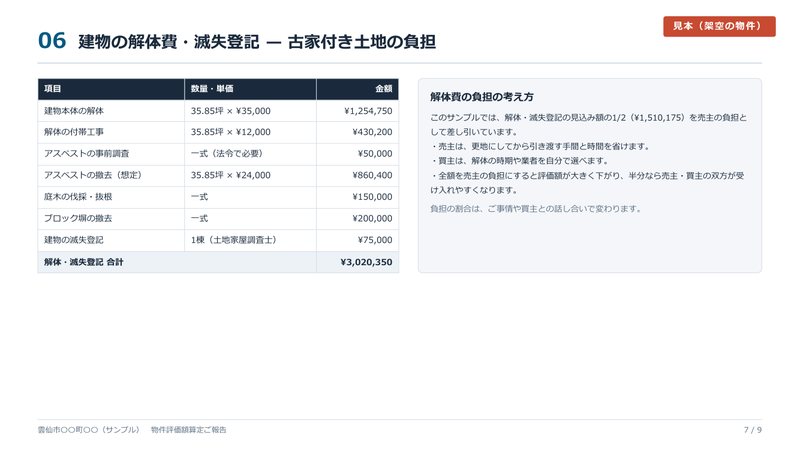Select the cell 35.85坪 × ¥35,000

[x=231, y=111]
